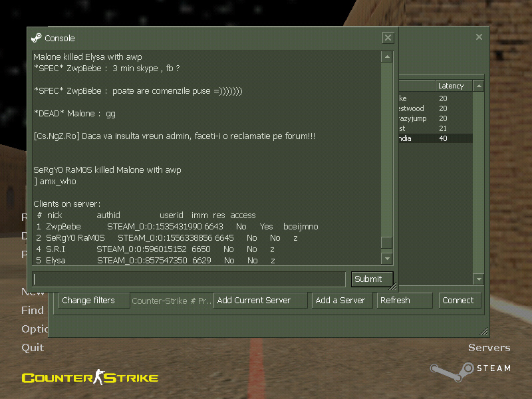Click the server browser resize grip
Image resolution: width=532 pixels, height=399 pixels.
click(x=484, y=332)
